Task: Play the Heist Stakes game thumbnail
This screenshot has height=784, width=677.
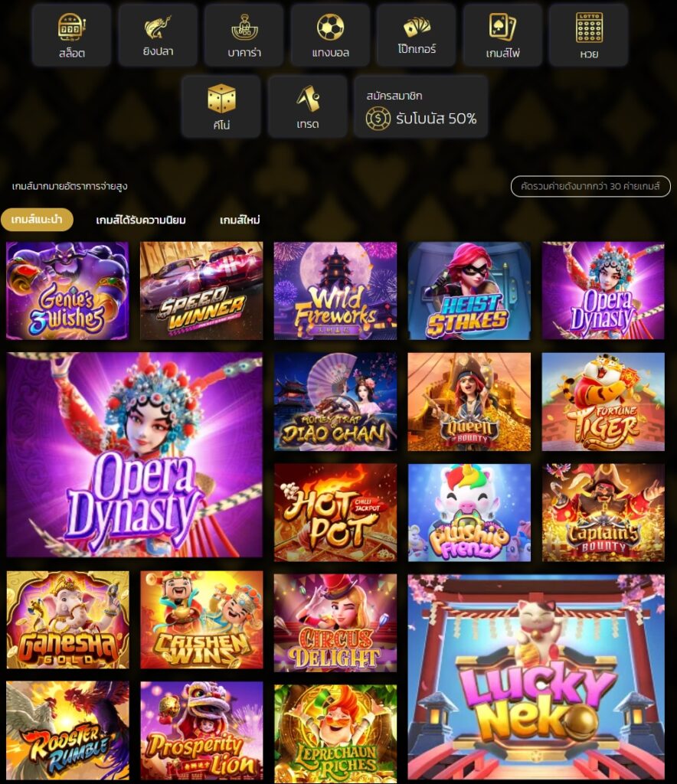Action: [469, 291]
